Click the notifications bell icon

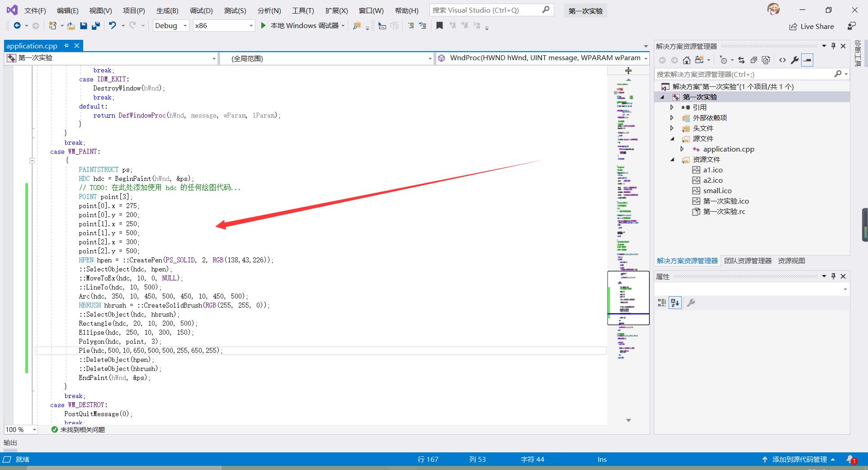tap(851, 460)
